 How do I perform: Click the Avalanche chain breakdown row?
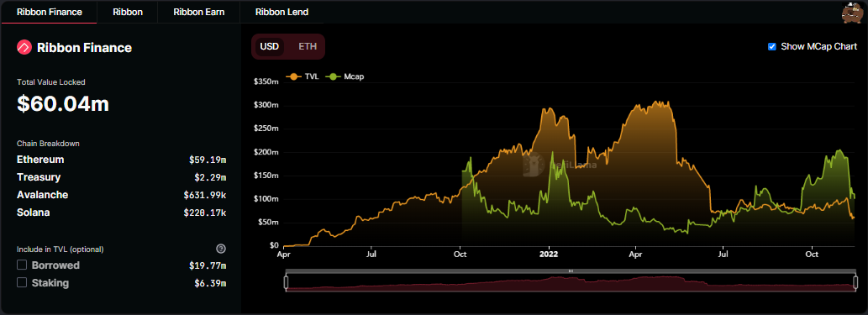click(x=122, y=195)
